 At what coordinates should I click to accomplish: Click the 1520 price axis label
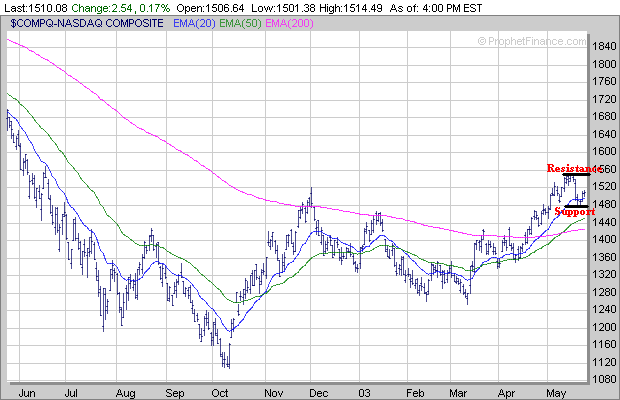point(604,186)
